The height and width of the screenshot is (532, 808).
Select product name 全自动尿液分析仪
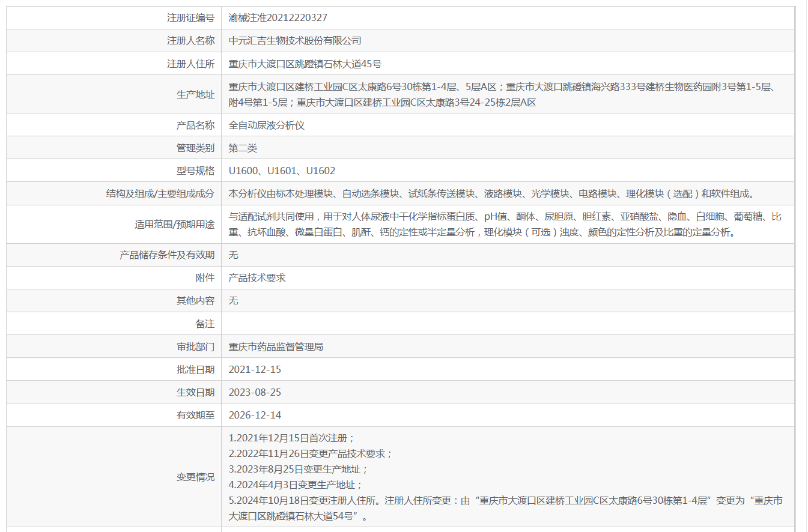click(x=267, y=125)
